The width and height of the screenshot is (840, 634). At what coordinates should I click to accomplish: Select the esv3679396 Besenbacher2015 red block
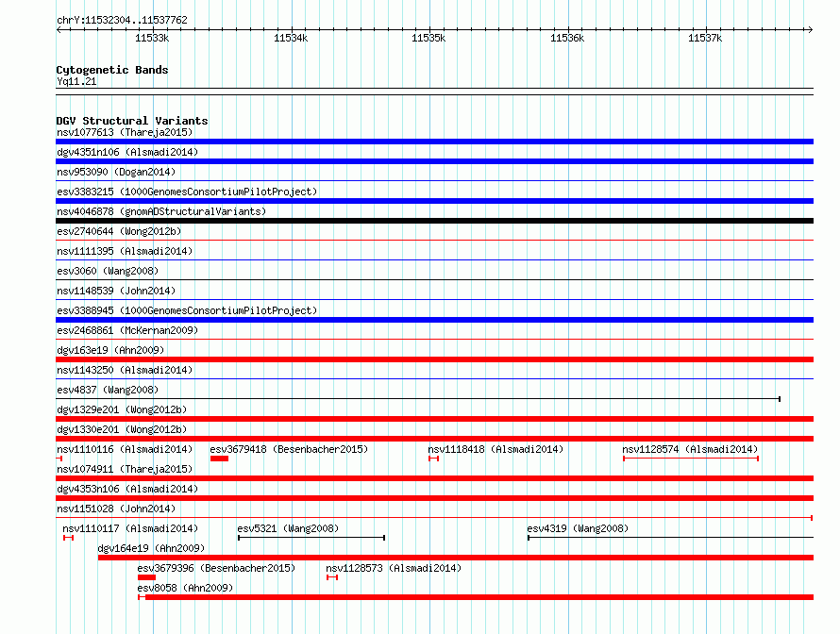tap(146, 577)
